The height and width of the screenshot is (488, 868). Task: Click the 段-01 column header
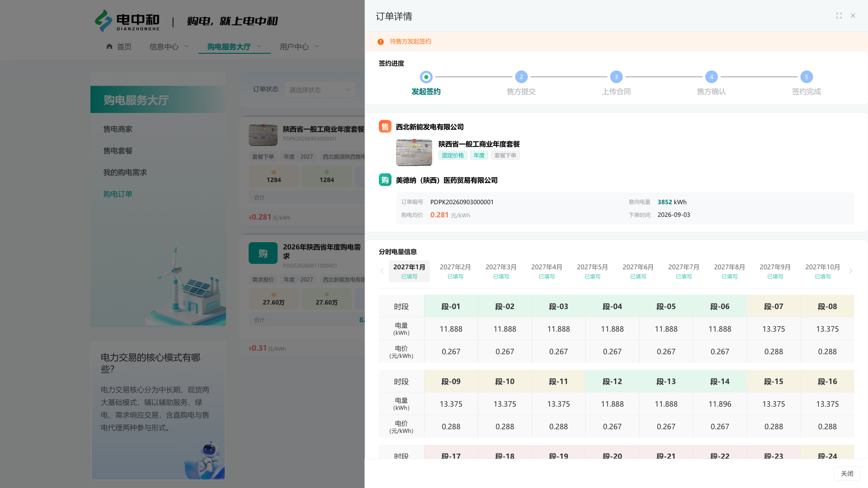pyautogui.click(x=451, y=306)
